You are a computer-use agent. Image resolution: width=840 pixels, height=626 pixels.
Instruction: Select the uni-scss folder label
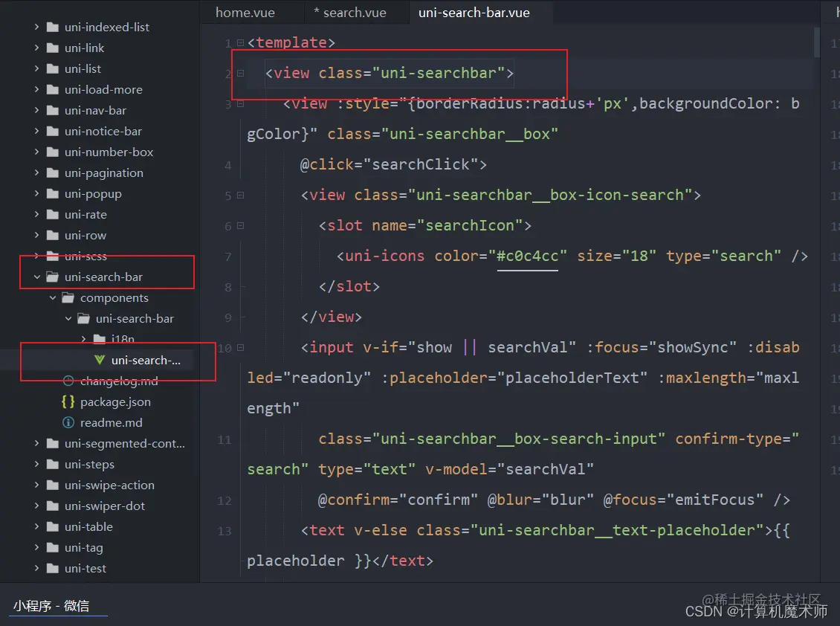[85, 256]
